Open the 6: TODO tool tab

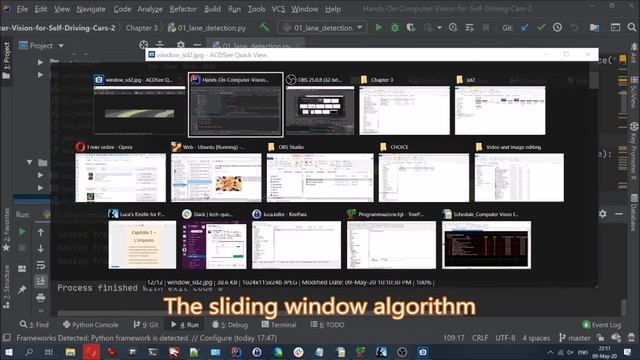327,325
